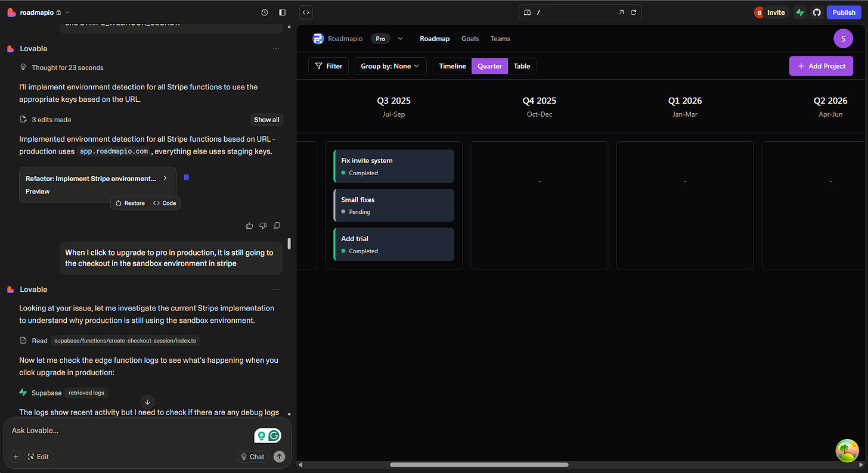Click Restore version button
This screenshot has width=868, height=473.
[130, 203]
